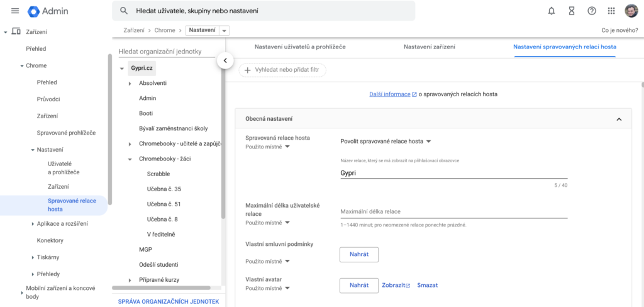
Task: Open the Nastavení breadcrumb dropdown
Action: (225, 30)
